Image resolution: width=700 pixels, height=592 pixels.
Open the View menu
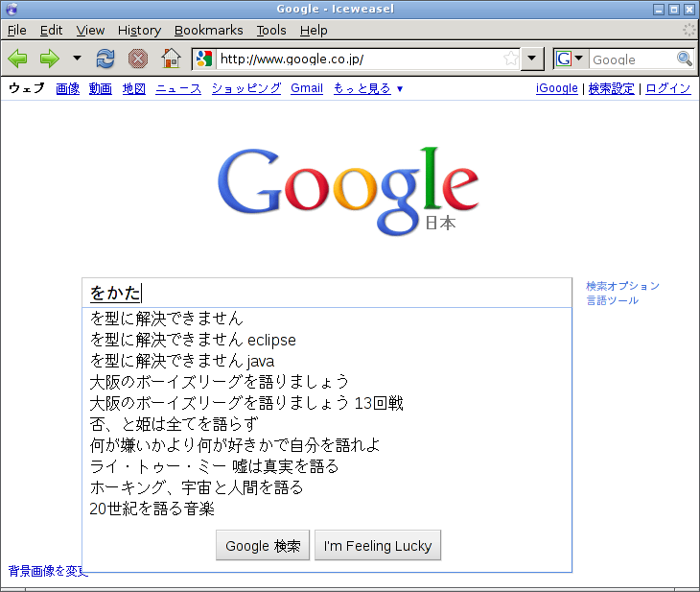(90, 31)
